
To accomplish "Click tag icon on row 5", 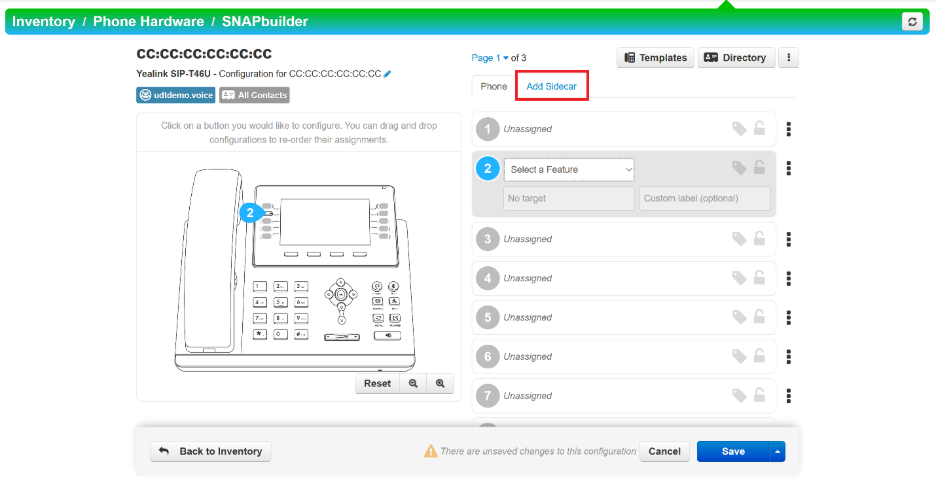I will click(740, 317).
